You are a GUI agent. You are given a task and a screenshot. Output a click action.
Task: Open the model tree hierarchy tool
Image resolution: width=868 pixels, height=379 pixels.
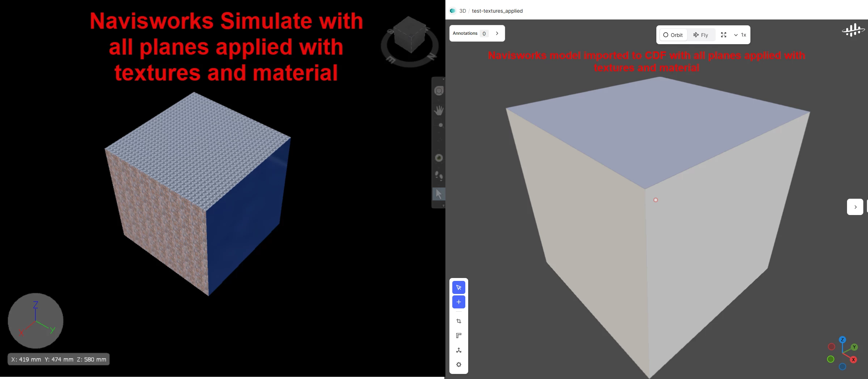point(459,350)
